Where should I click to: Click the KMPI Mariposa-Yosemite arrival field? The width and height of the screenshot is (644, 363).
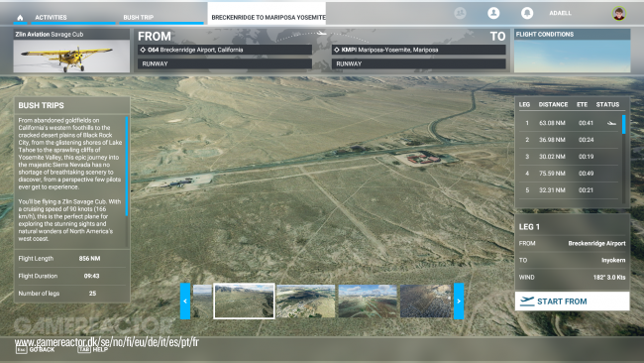(418, 50)
